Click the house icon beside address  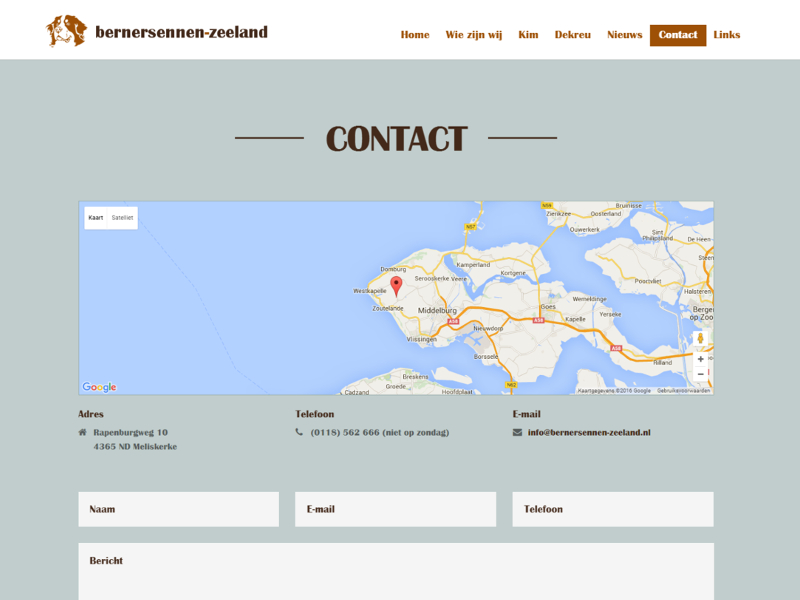[83, 432]
